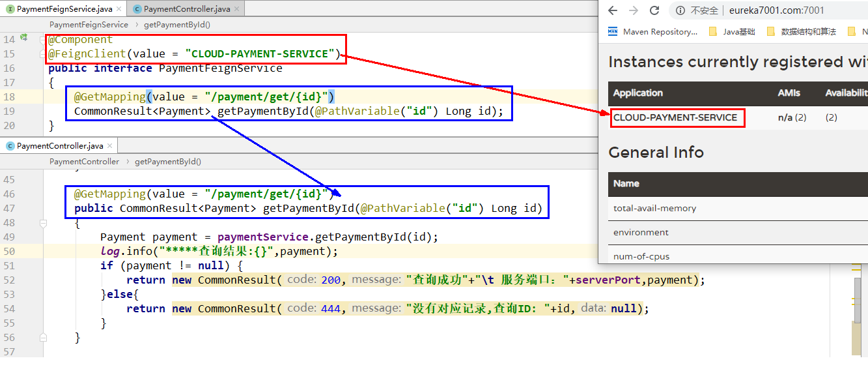Click the Application column header in Eureka

point(637,93)
